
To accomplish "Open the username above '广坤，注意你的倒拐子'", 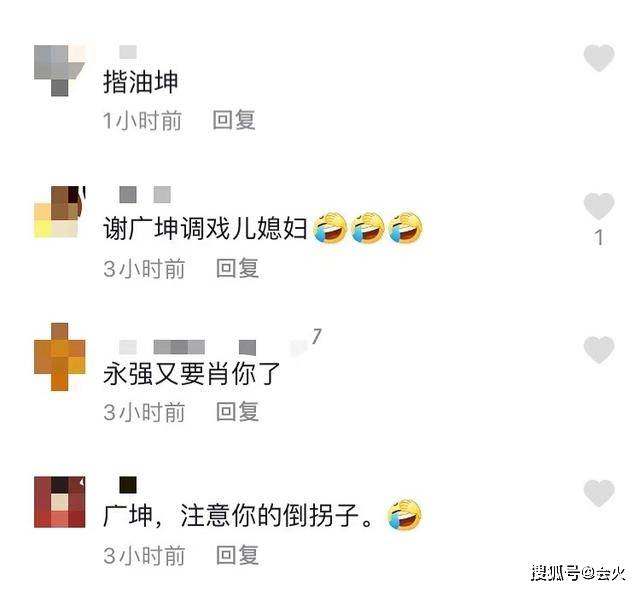I will [128, 485].
